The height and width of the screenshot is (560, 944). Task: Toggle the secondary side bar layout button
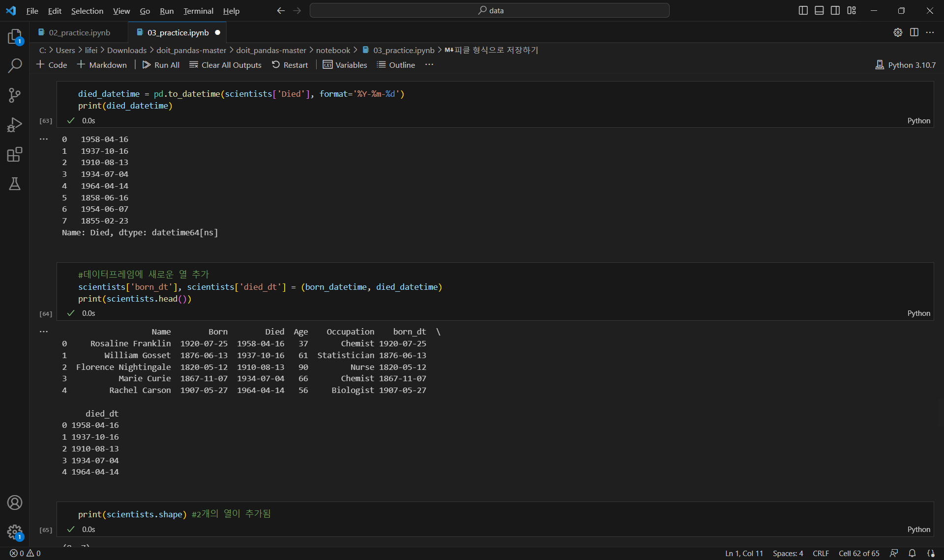(x=835, y=10)
